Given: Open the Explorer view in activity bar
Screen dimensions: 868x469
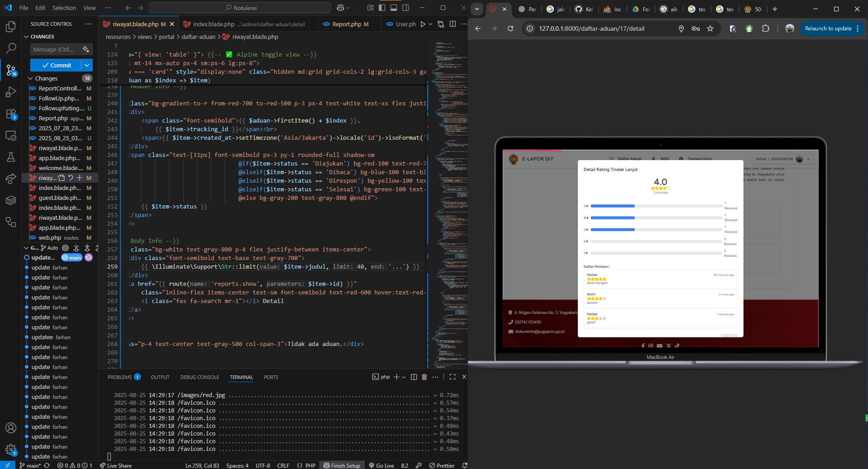Looking at the screenshot, I should (11, 27).
